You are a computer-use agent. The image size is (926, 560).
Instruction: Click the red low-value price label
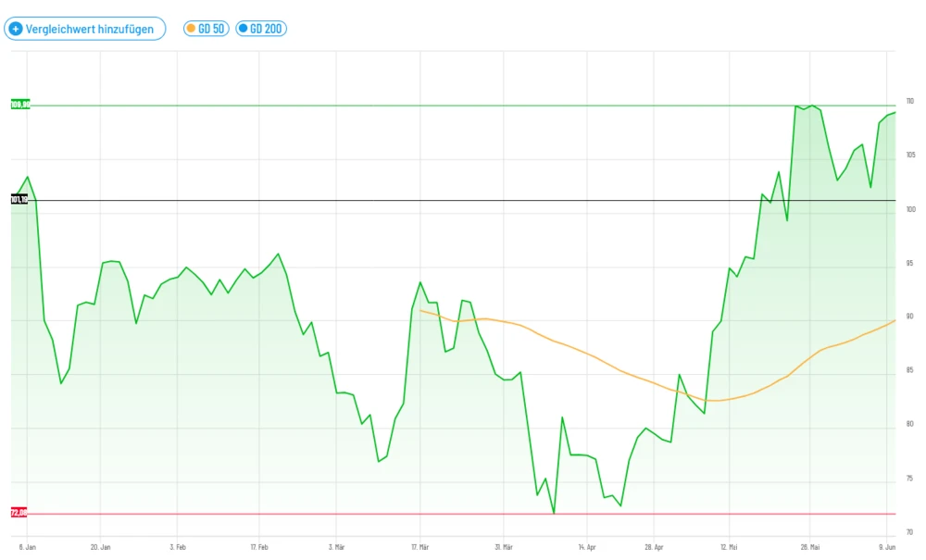pos(19,513)
